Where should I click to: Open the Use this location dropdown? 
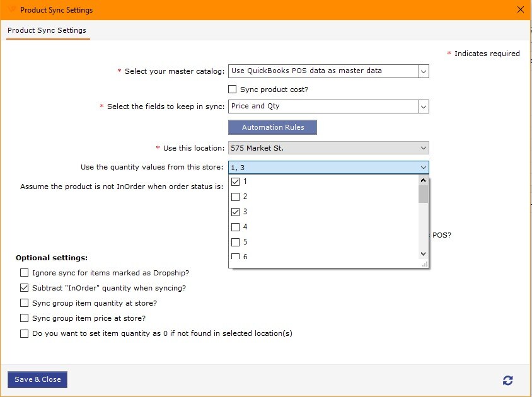(328, 148)
